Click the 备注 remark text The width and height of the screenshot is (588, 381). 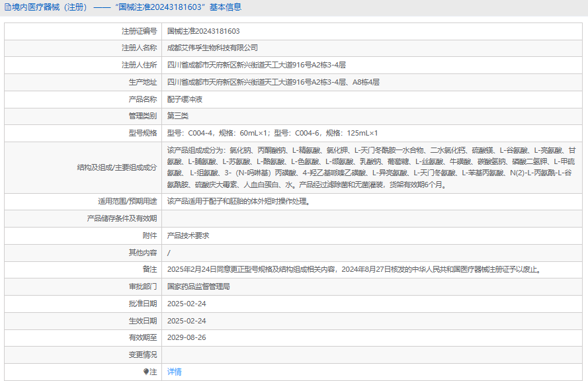pos(354,269)
